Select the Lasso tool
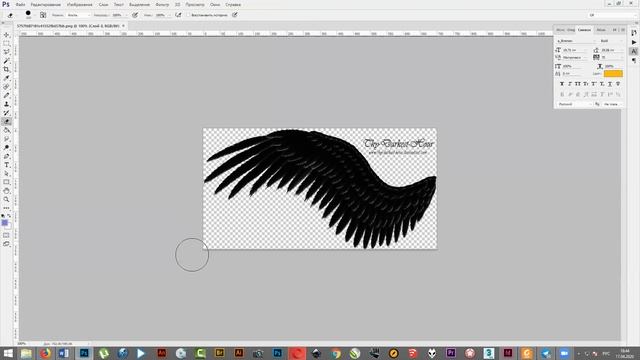The image size is (640, 360). tap(7, 52)
